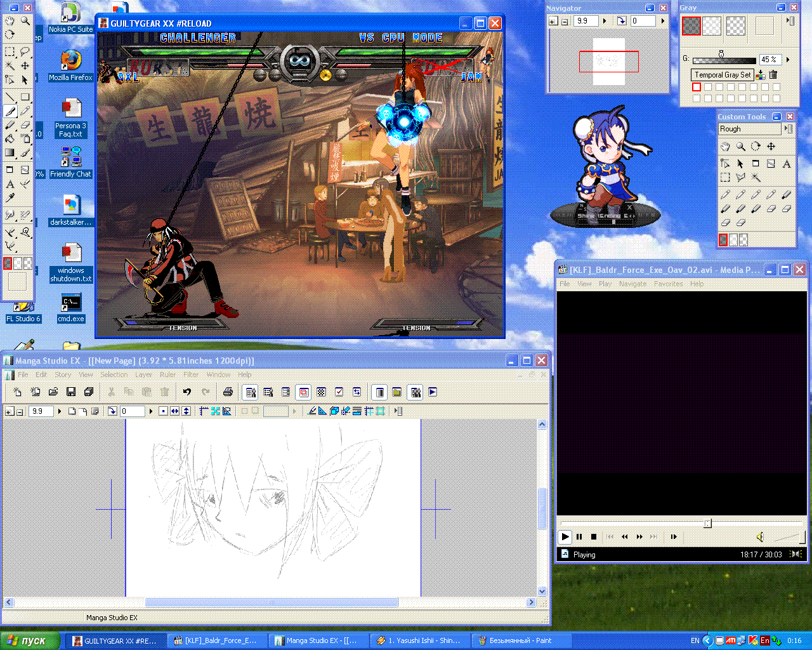
Task: Click New Page icon in Manga Studio toolbar
Action: click(17, 392)
